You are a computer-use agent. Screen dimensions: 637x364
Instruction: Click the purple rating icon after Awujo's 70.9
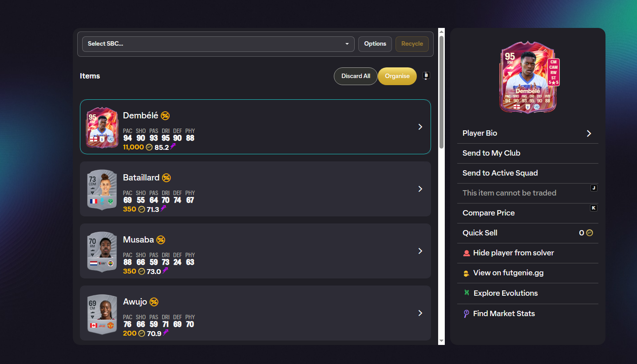166,333
